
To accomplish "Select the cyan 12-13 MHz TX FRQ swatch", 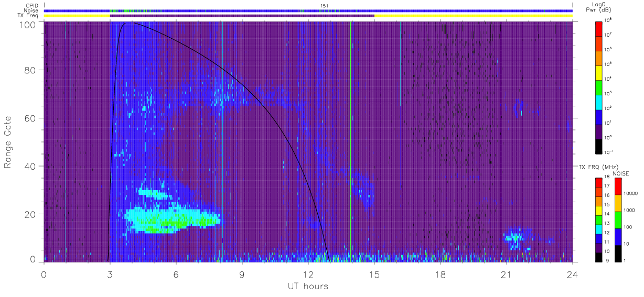I will pyautogui.click(x=599, y=228).
